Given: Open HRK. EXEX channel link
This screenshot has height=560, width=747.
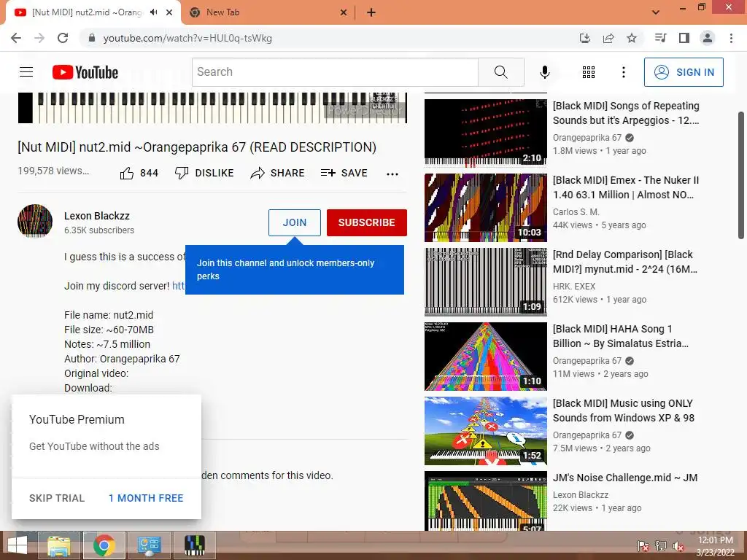Looking at the screenshot, I should (x=574, y=286).
